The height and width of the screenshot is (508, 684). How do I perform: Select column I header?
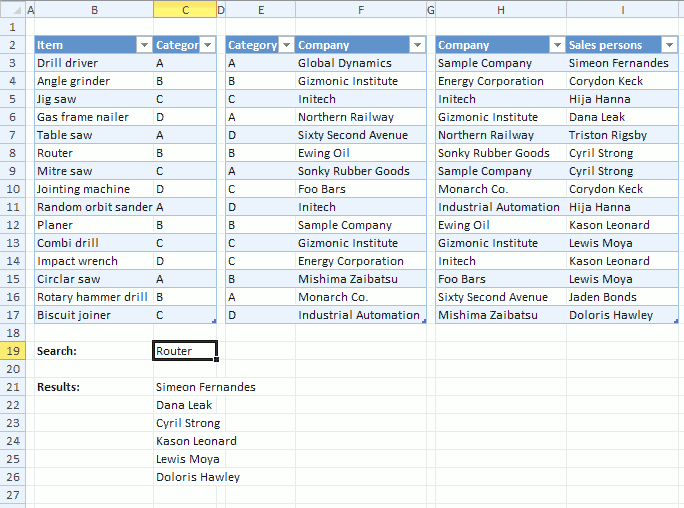tap(622, 10)
